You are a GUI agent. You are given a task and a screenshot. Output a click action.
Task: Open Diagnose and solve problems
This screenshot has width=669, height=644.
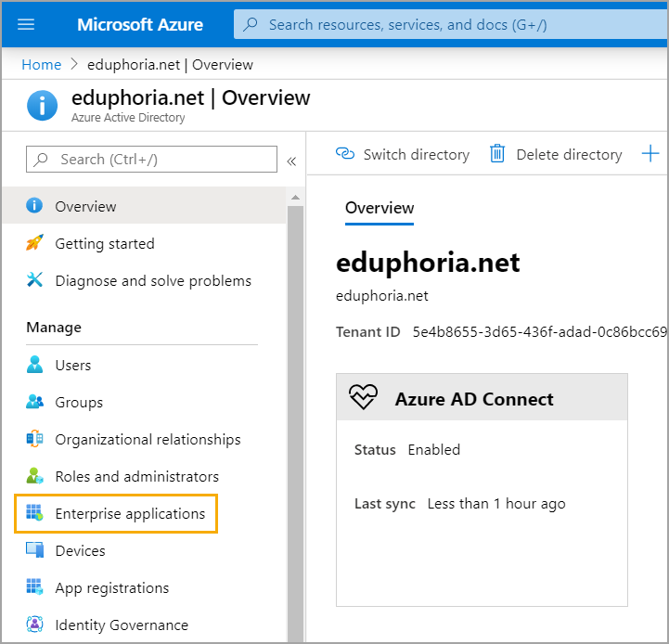(x=153, y=280)
